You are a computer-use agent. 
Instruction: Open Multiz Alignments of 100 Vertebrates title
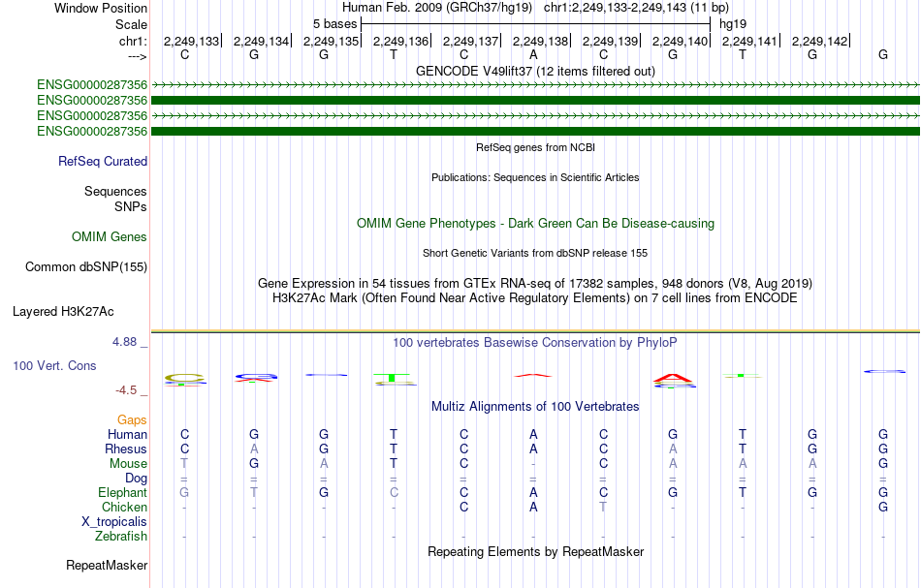[535, 407]
